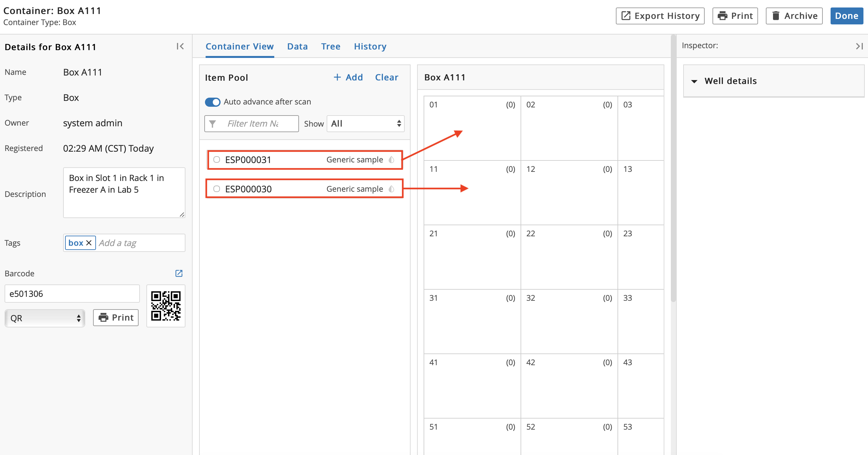Switch to the History tab
Image resolution: width=868 pixels, height=455 pixels.
tap(370, 47)
